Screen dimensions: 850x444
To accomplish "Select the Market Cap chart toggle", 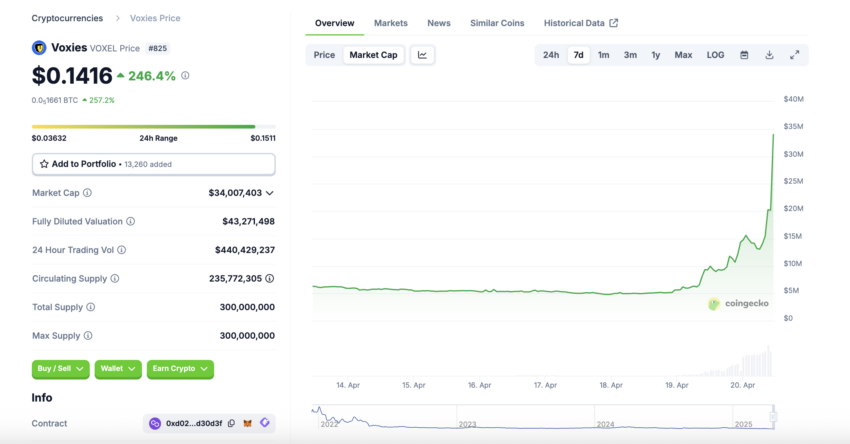I will 374,55.
